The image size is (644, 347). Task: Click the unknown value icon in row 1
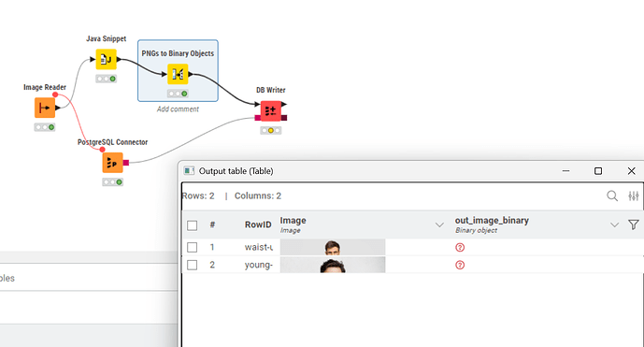click(460, 248)
